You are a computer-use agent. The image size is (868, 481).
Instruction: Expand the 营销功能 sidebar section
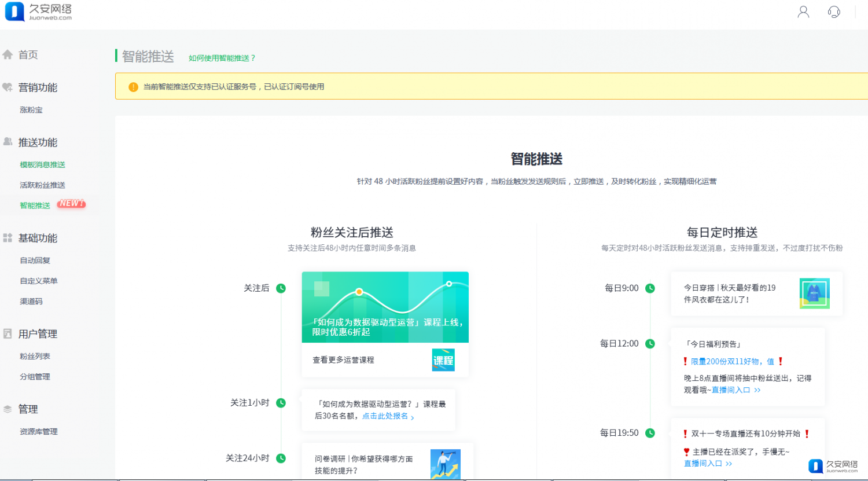tap(38, 87)
